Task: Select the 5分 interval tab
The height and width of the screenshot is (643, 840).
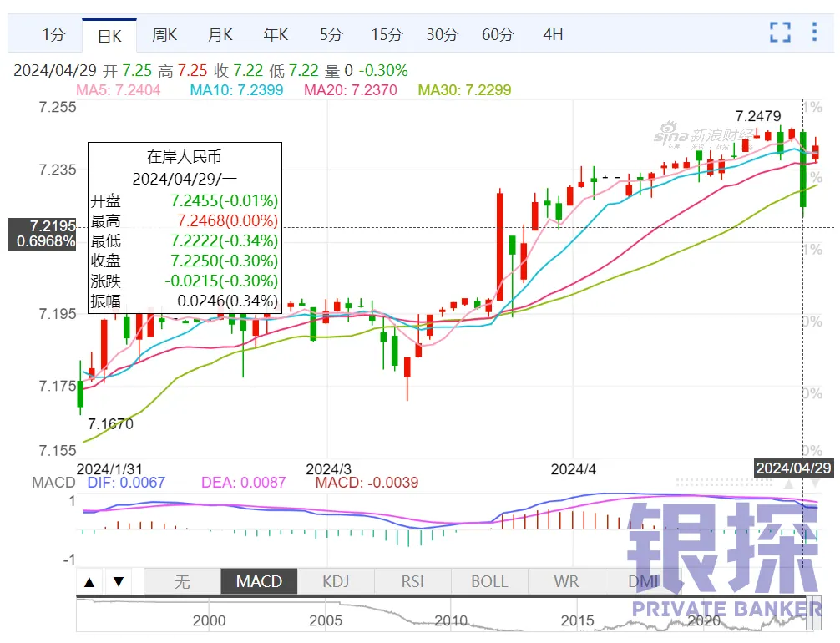Action: (331, 35)
